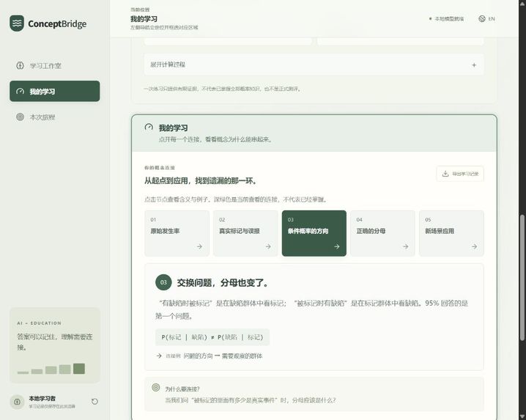
Task: Click the formula P(标记 | 缺陷) ≠ P(缺陷 | 标记)
Action: tap(212, 337)
